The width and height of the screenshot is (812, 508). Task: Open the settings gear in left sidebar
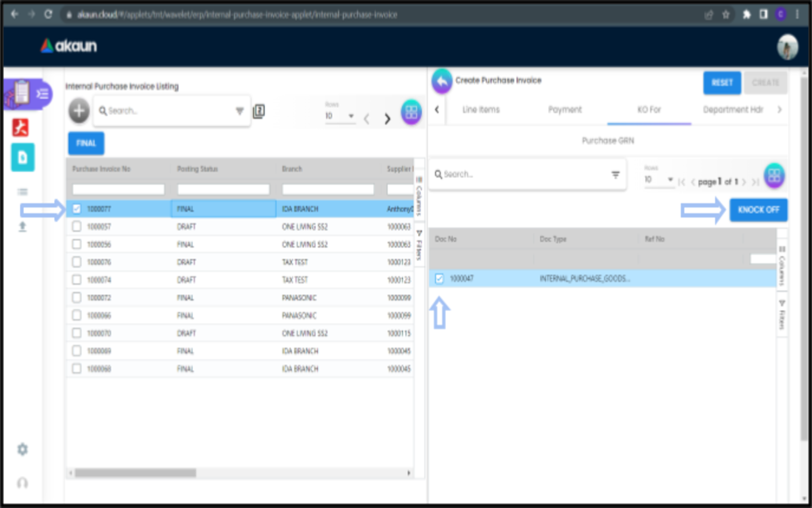pos(23,449)
